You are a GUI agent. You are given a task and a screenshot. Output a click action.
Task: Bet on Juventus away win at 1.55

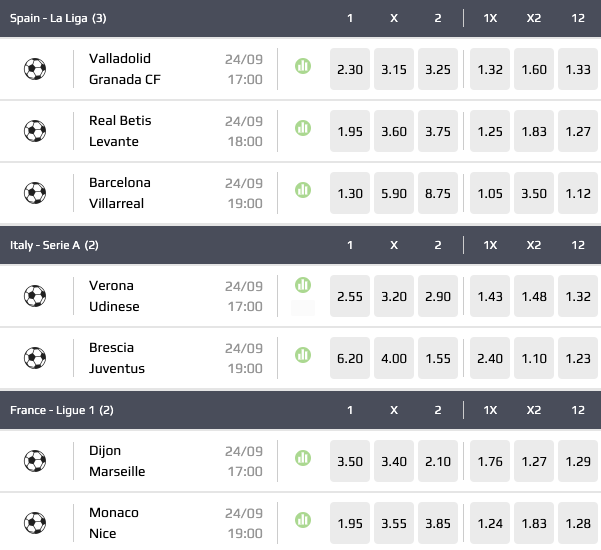[x=437, y=358]
